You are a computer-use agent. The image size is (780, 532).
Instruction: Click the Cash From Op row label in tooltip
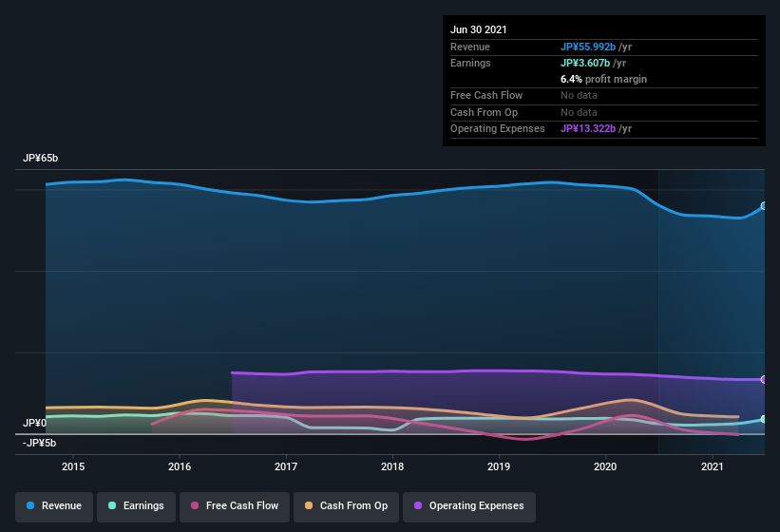coord(484,112)
